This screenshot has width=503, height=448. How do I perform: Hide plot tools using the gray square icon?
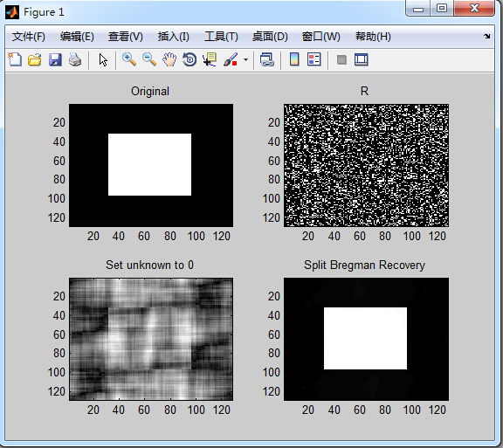pos(341,59)
